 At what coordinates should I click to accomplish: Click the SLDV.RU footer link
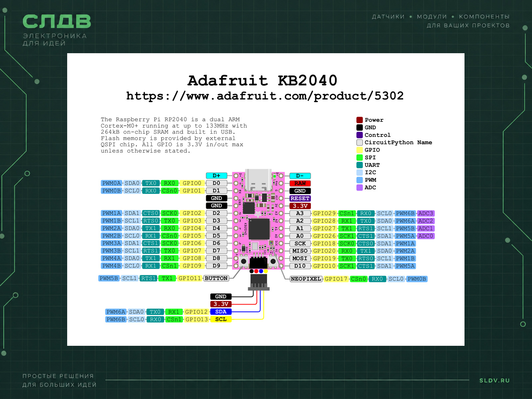tap(494, 380)
